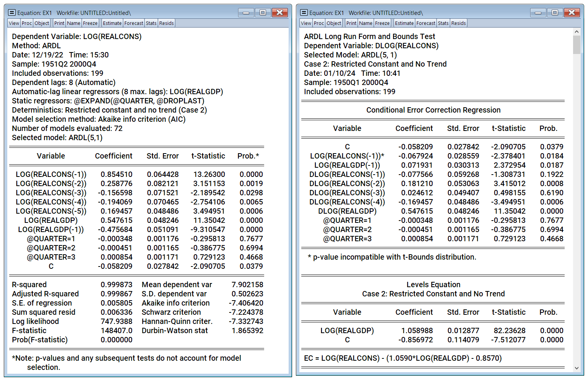Click 'ARDL Long Run Form and Bounds Test' title

(x=369, y=36)
